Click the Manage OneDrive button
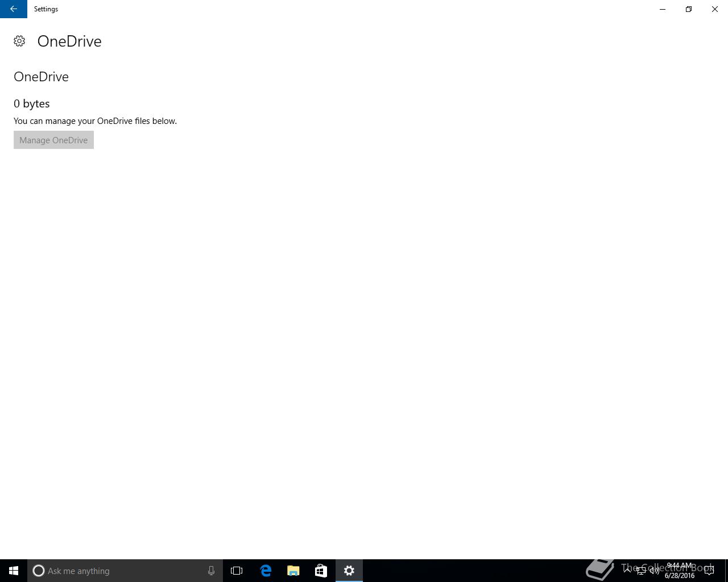Image resolution: width=728 pixels, height=582 pixels. [x=53, y=140]
